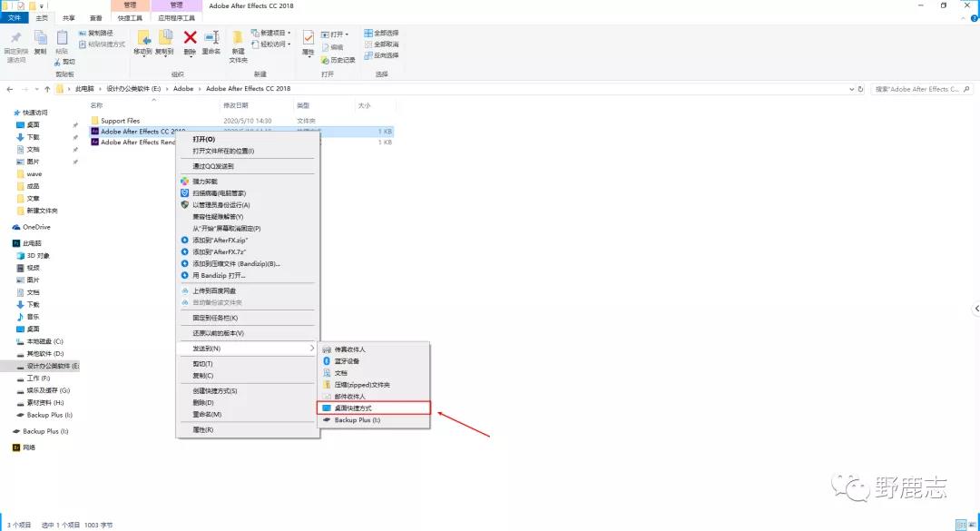
Task: Open the recent locations dropdown beside forward arrow
Action: click(x=37, y=90)
